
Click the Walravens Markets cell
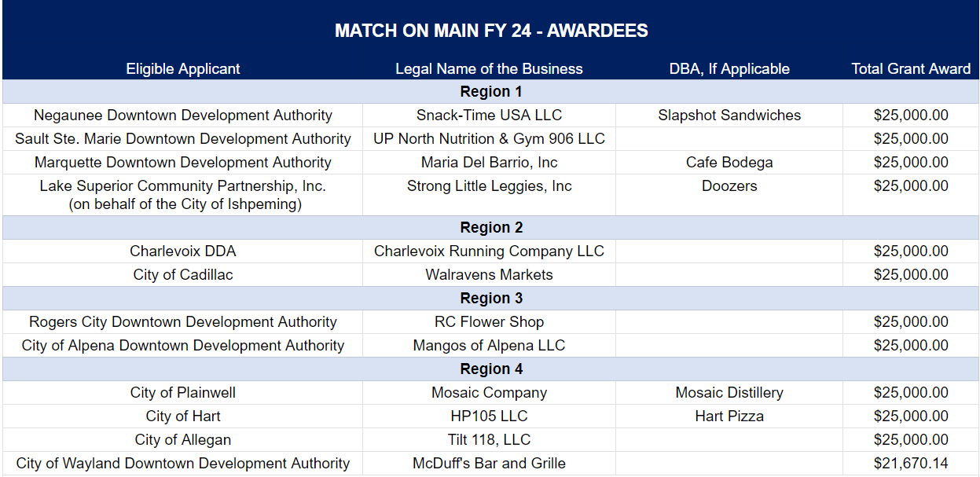click(489, 275)
